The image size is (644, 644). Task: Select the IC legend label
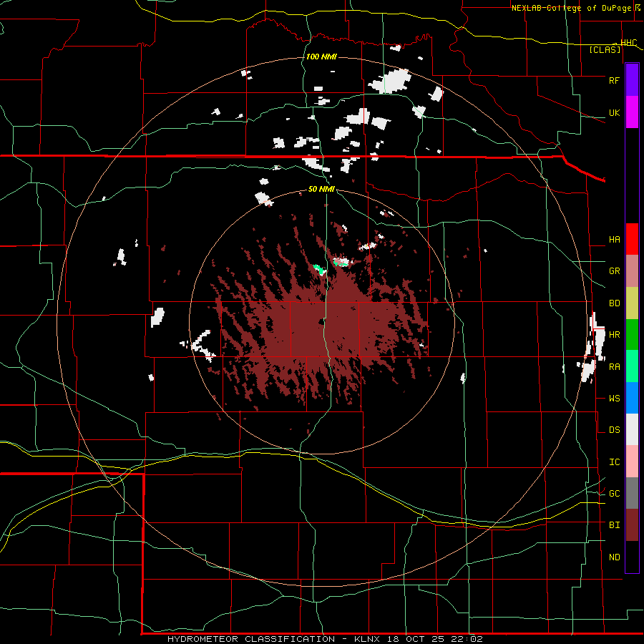click(614, 462)
